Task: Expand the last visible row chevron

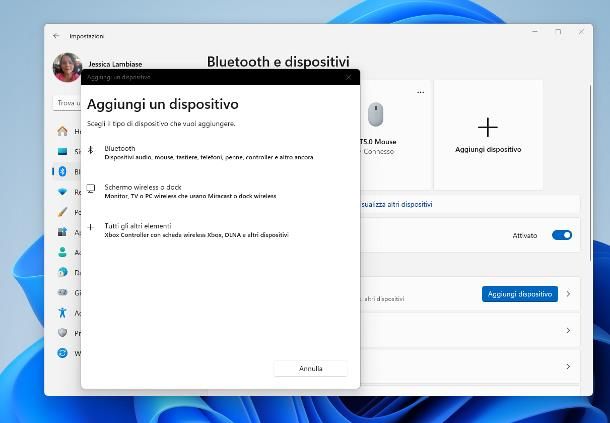Action: point(568,367)
